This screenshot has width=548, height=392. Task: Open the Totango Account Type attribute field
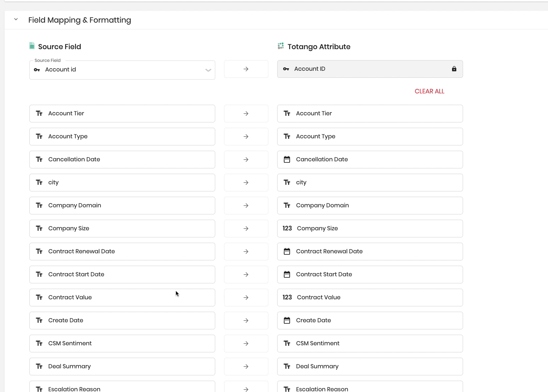pyautogui.click(x=370, y=137)
